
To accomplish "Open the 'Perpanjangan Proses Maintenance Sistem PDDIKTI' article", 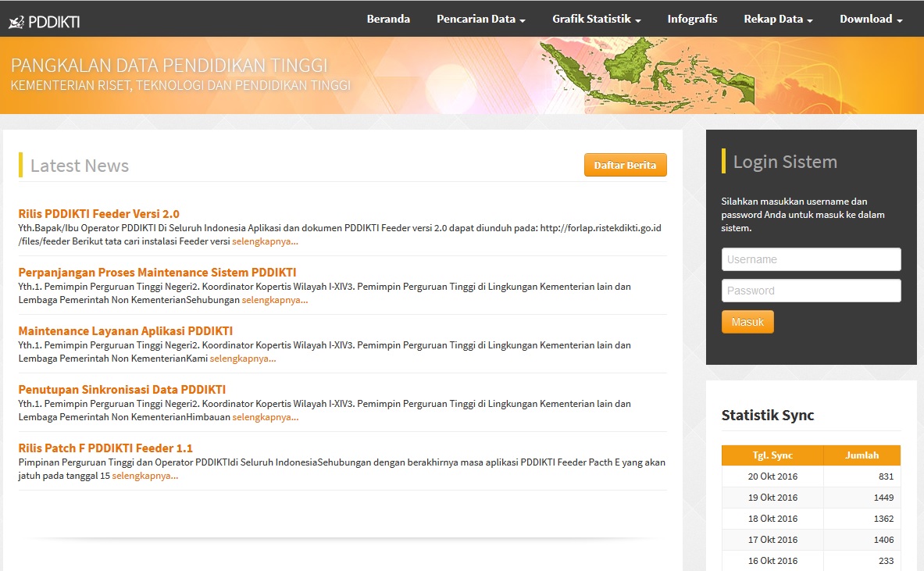I will pyautogui.click(x=158, y=272).
